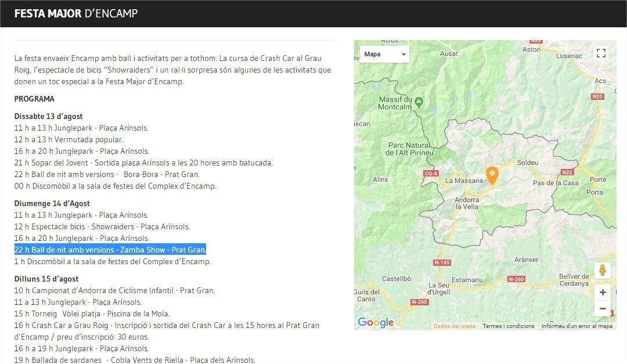The width and height of the screenshot is (627, 364).
Task: Click the CG-4 road sign on map
Action: point(431,173)
